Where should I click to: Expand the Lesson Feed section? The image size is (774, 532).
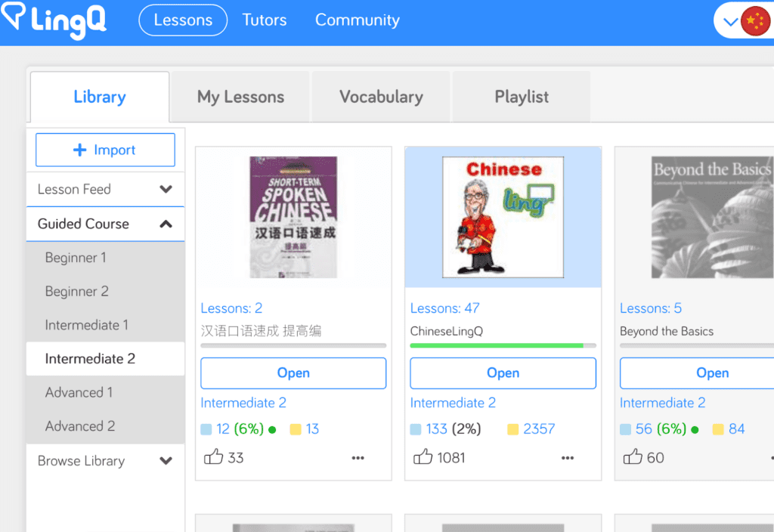coord(166,189)
